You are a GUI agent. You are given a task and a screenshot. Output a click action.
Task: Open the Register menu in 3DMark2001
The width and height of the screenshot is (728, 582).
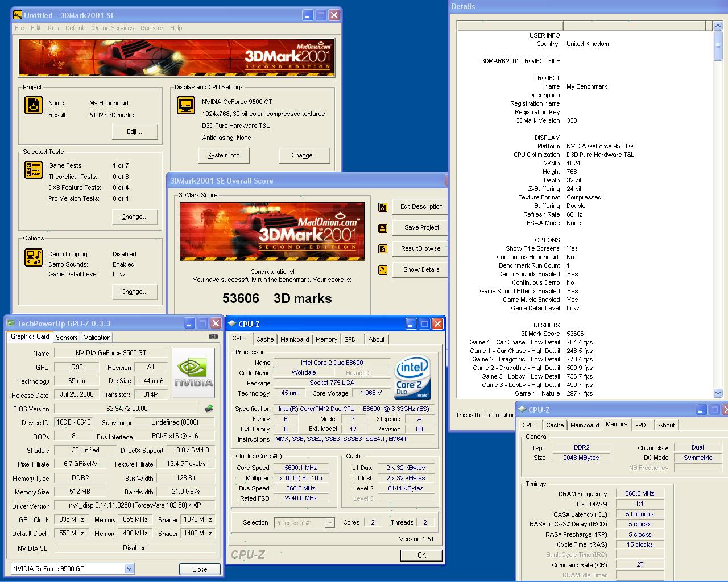click(x=152, y=28)
